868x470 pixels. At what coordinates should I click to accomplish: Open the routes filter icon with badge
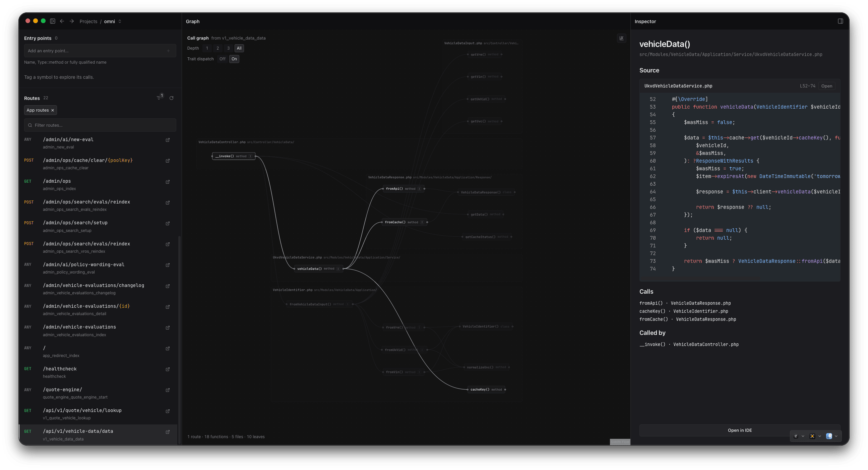[160, 98]
